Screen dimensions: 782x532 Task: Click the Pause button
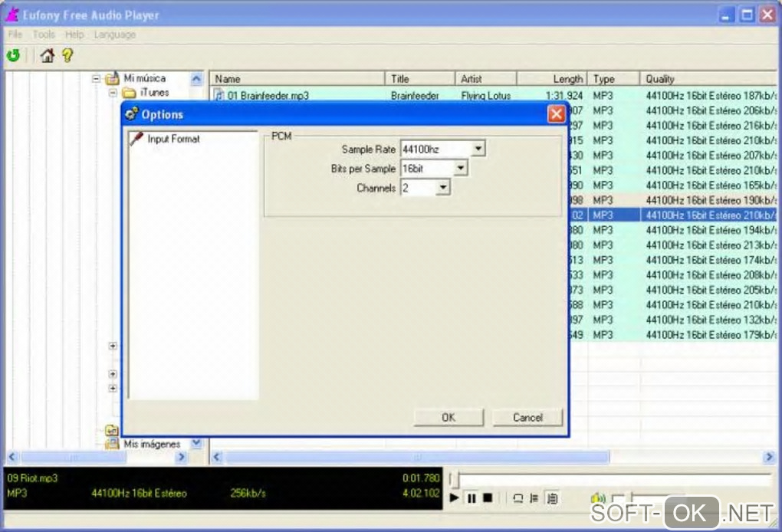coord(472,498)
